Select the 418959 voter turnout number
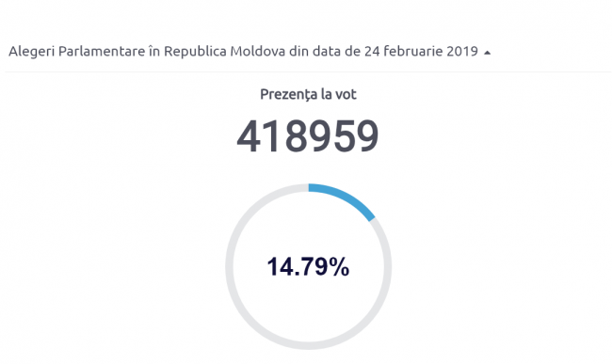 [308, 136]
